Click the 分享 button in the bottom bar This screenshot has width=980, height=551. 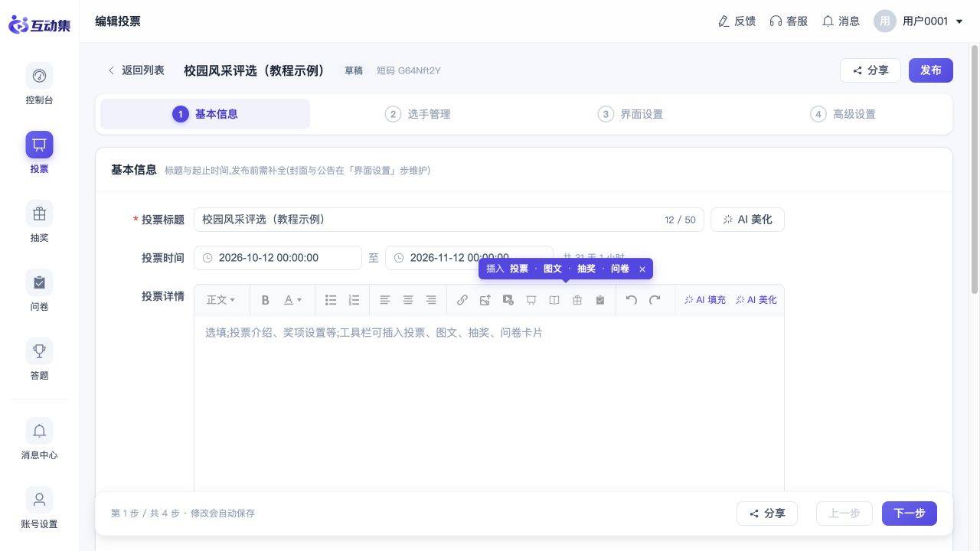click(767, 514)
